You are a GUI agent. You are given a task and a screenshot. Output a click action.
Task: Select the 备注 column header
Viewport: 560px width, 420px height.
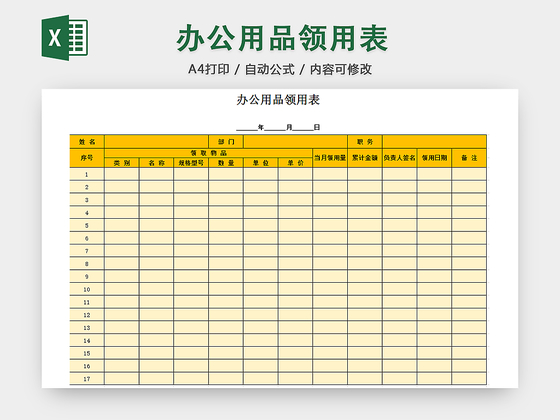(x=469, y=158)
